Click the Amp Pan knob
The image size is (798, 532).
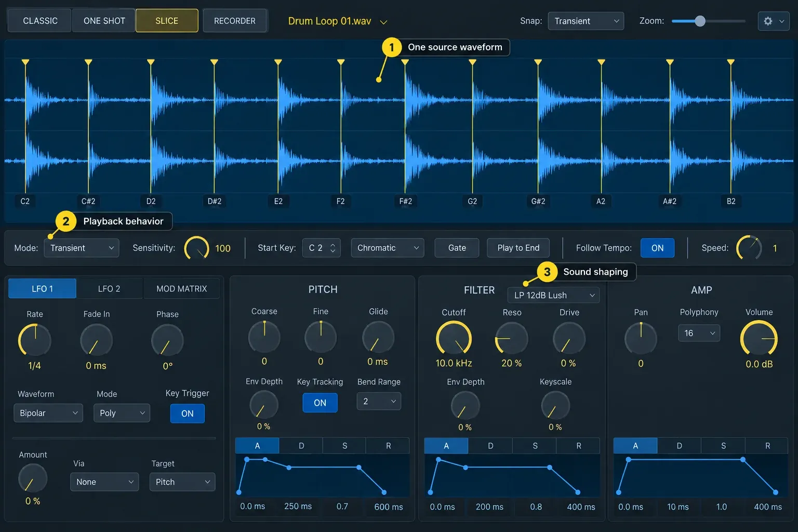click(641, 338)
